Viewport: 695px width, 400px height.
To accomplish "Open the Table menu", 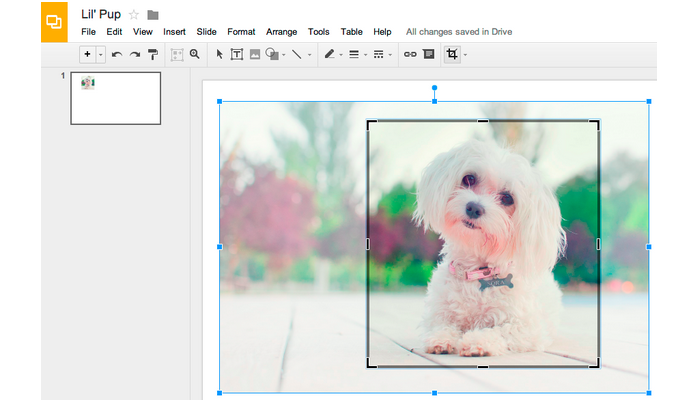I will [351, 32].
